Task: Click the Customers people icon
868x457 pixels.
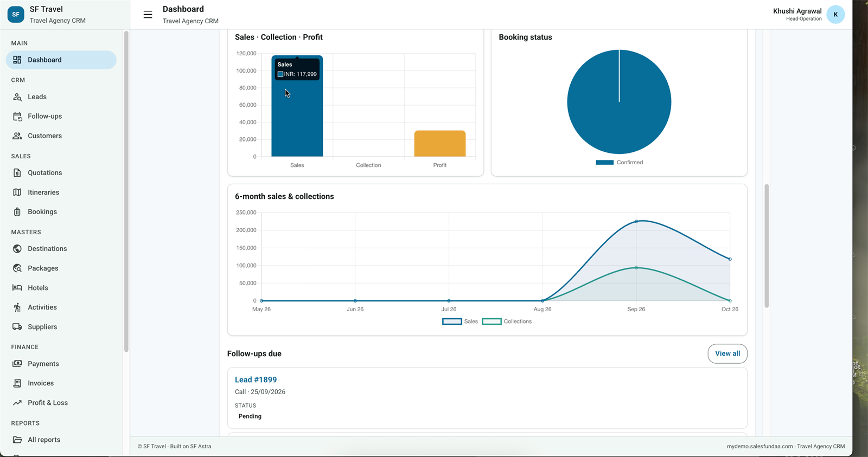Action: click(x=17, y=136)
